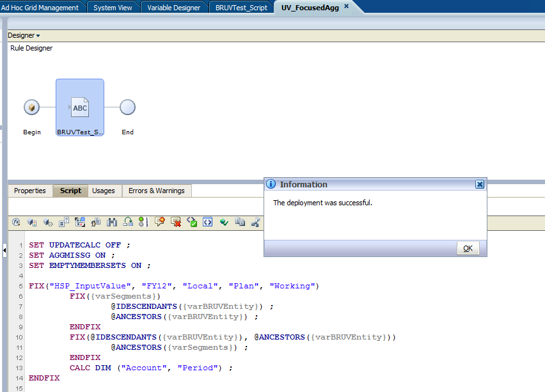Select the BRUVTest_S script component node

click(80, 107)
